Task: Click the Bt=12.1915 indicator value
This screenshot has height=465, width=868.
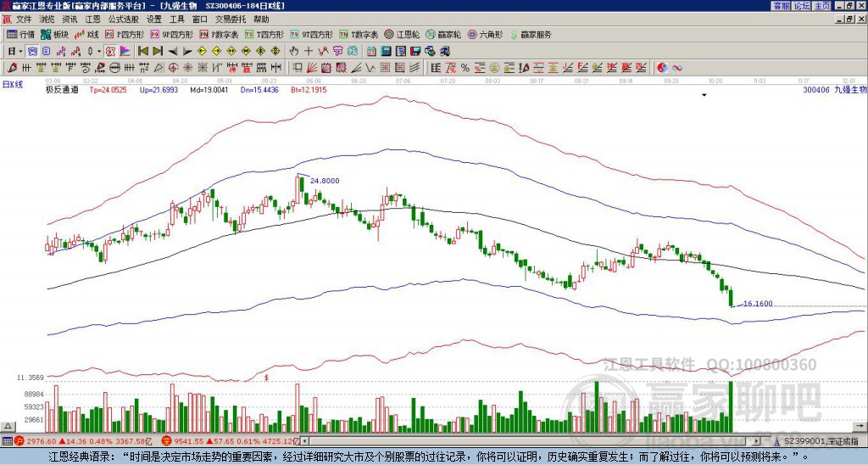Action: click(x=309, y=89)
